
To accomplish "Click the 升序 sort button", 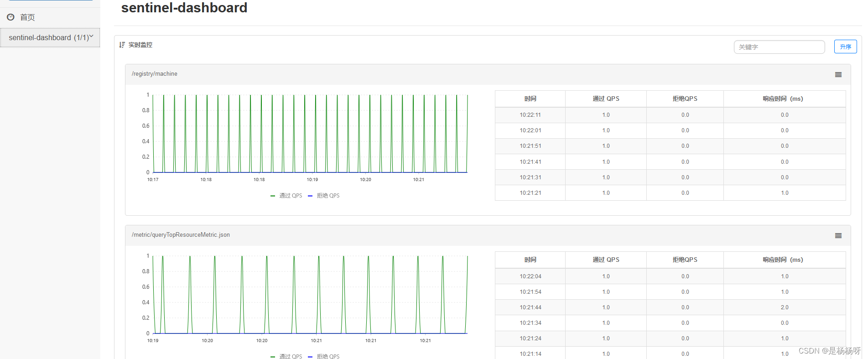I will [x=845, y=47].
